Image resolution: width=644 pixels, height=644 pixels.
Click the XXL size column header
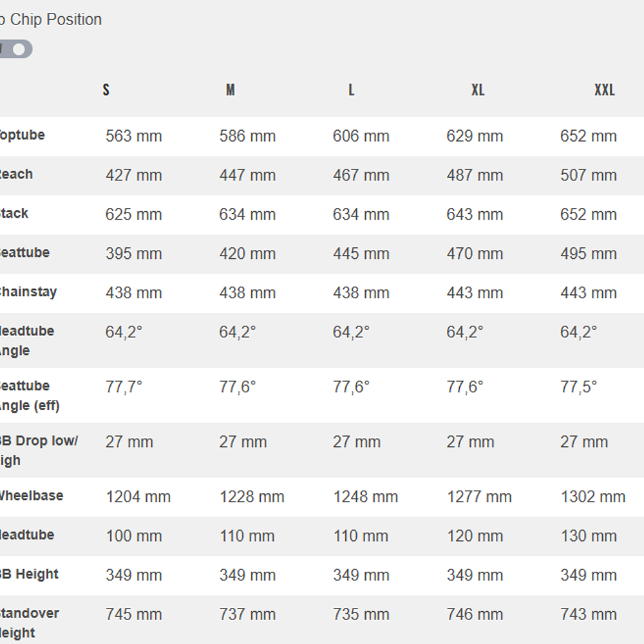click(x=604, y=90)
